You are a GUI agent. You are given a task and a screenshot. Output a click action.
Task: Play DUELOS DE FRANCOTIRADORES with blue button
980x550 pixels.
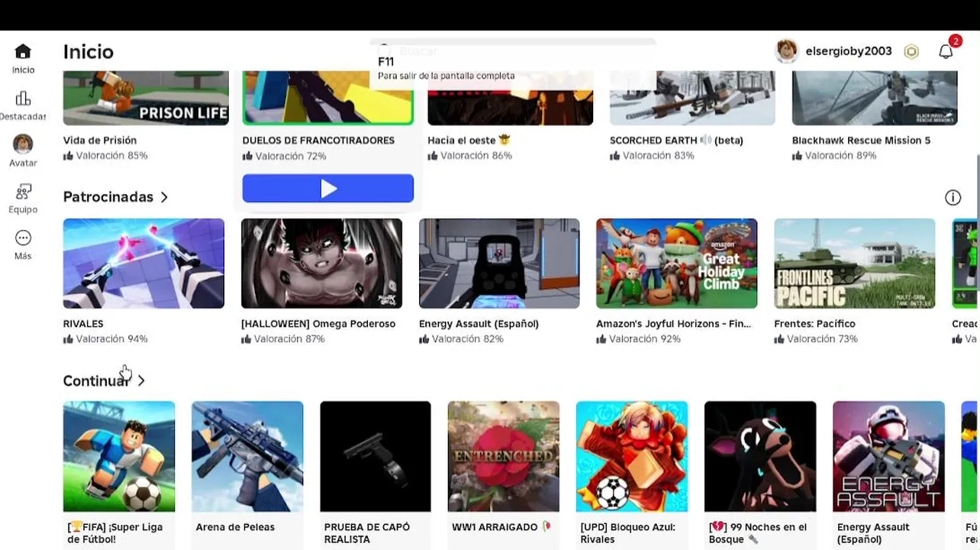click(x=328, y=189)
